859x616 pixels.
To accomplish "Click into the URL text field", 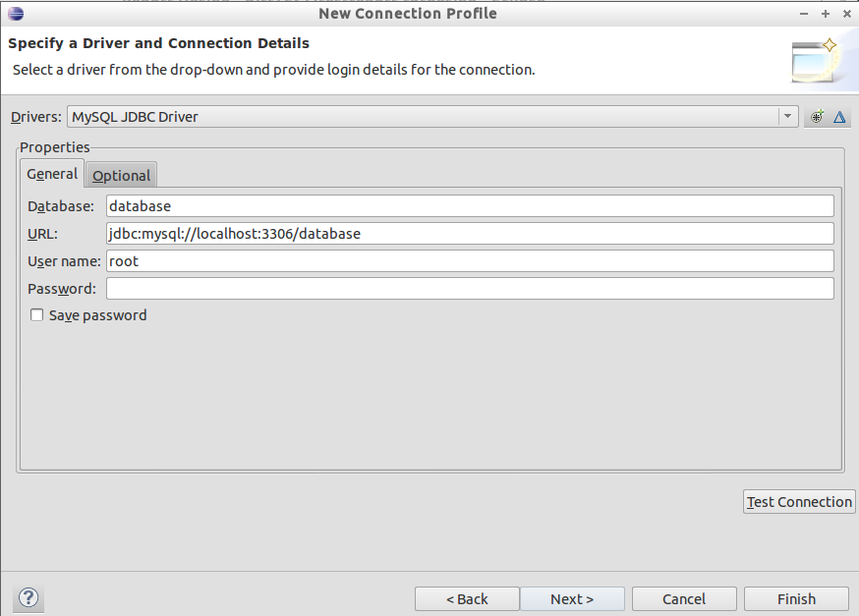I will [470, 234].
